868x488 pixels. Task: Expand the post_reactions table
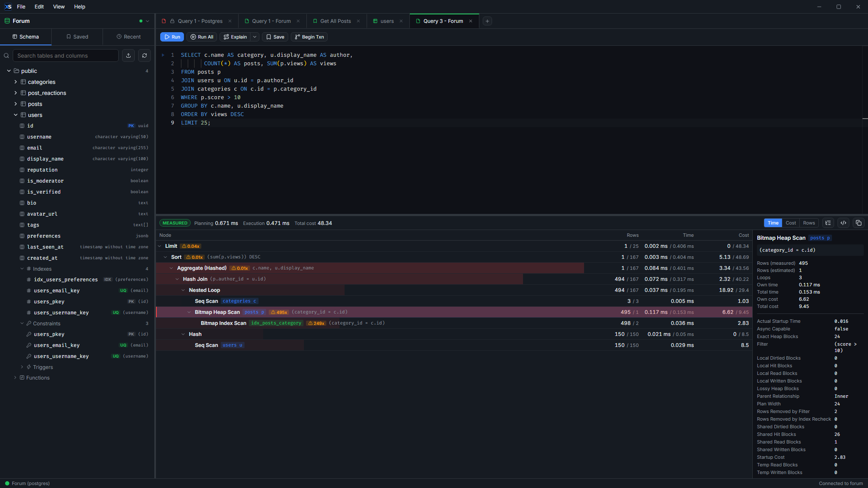pos(16,93)
